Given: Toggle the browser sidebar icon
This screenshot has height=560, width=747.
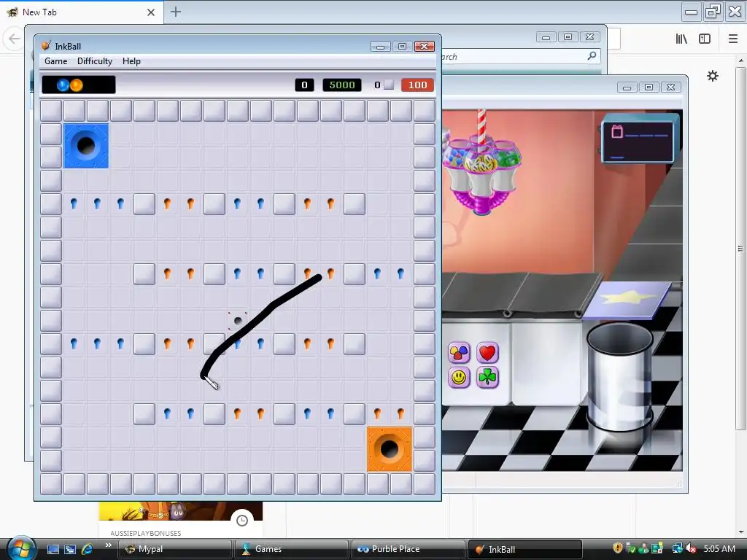Looking at the screenshot, I should point(705,39).
